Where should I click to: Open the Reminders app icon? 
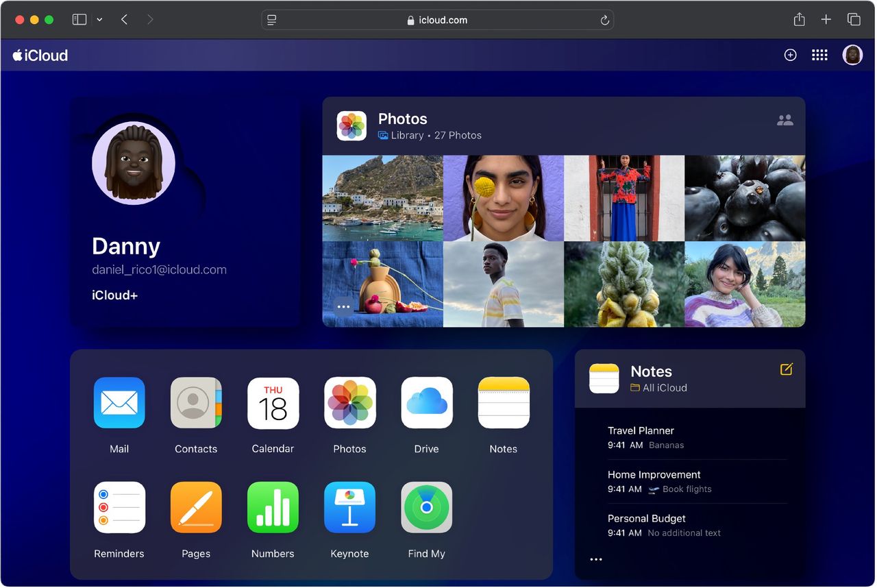(119, 507)
